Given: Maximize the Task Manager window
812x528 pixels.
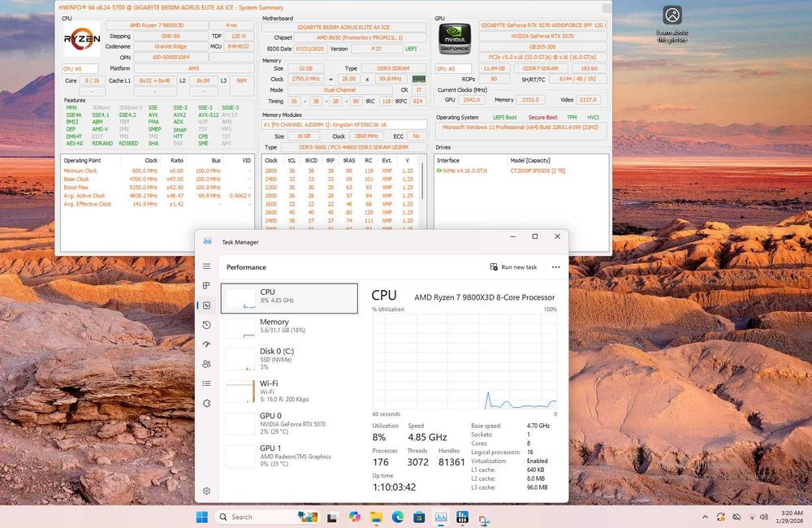Looking at the screenshot, I should (x=535, y=236).
